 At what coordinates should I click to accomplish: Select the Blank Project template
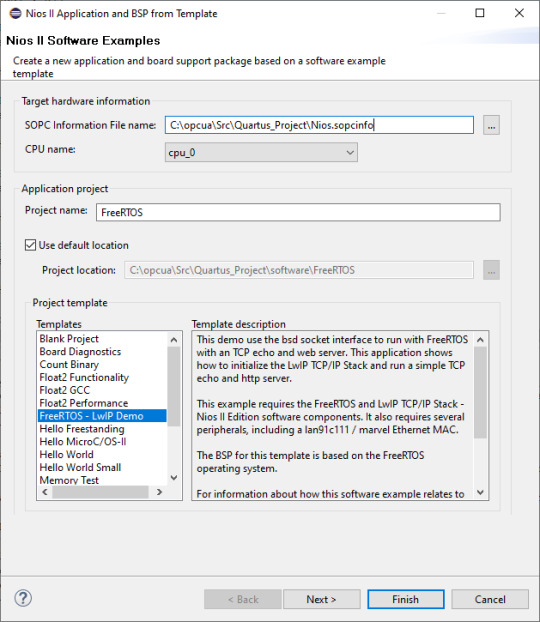pos(69,339)
